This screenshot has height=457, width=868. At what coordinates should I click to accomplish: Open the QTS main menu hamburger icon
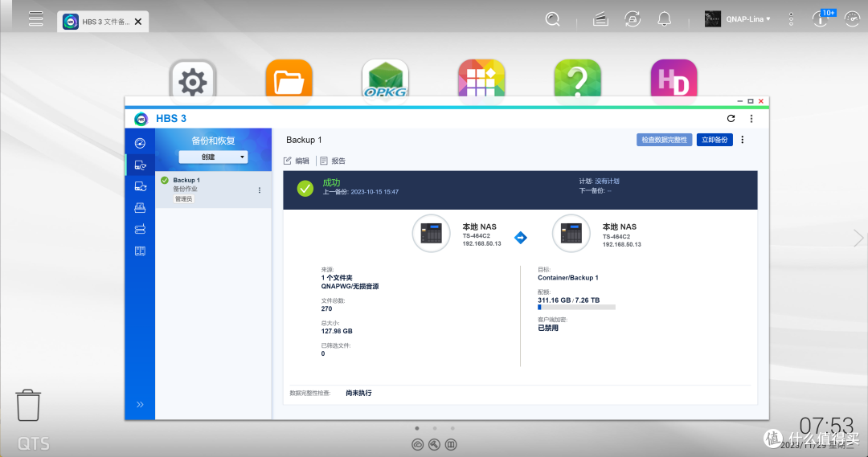(x=36, y=18)
